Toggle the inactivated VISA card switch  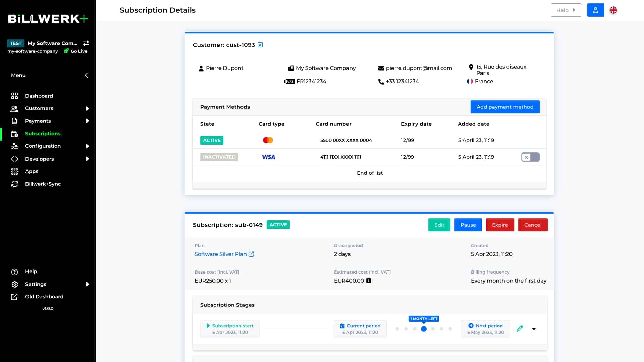[x=530, y=157]
